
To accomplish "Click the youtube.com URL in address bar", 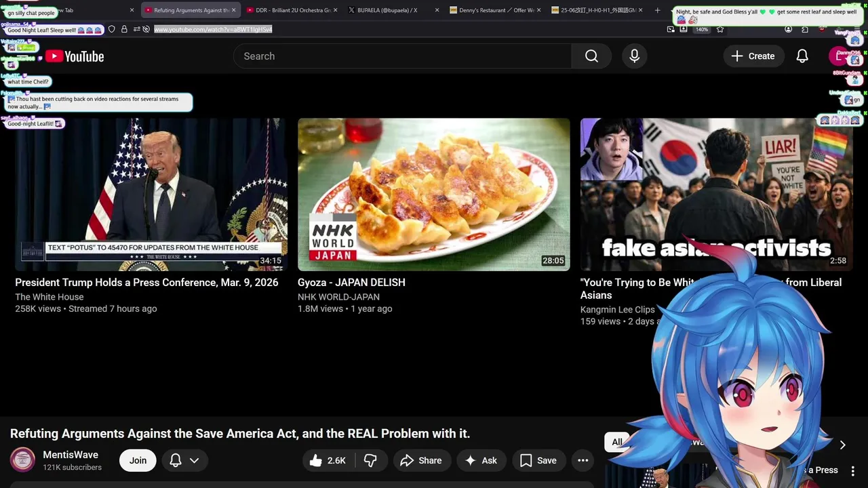I will tap(213, 29).
